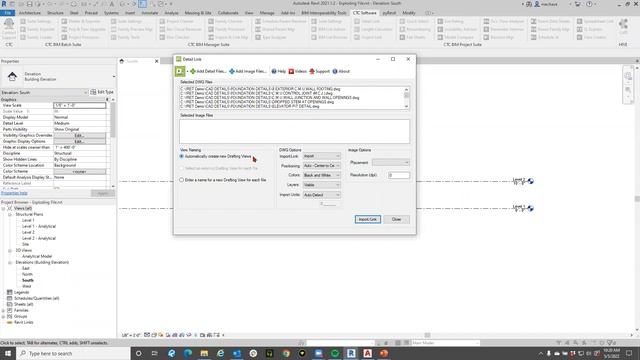The height and width of the screenshot is (360, 640).
Task: Select Level 1 - Analytical in Project Browser
Action: (x=39, y=227)
